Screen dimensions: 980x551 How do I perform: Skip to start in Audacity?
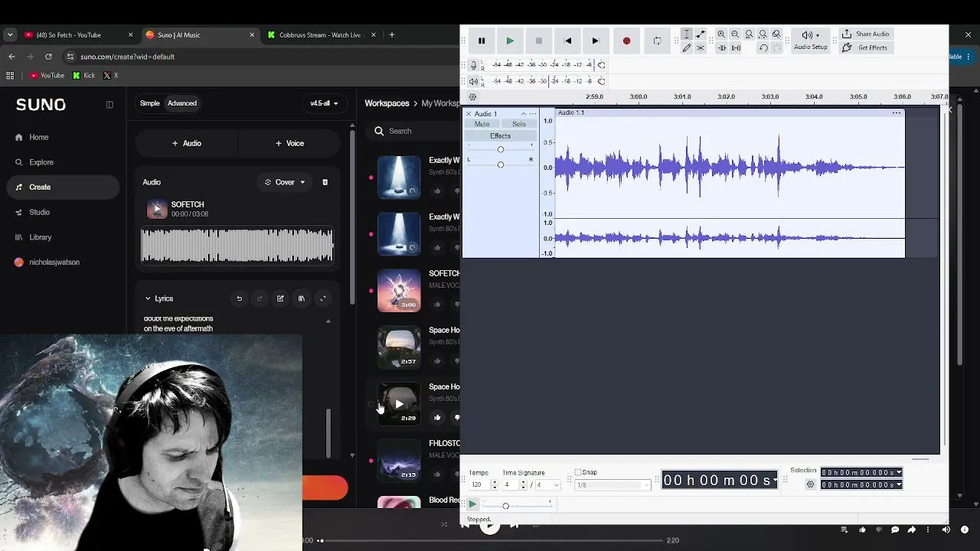[567, 41]
